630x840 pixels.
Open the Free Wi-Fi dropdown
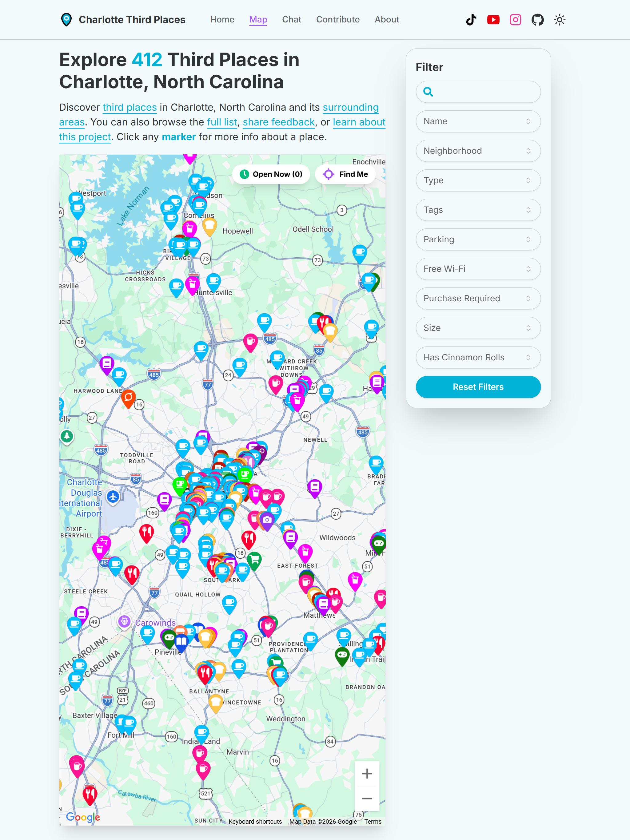click(478, 269)
